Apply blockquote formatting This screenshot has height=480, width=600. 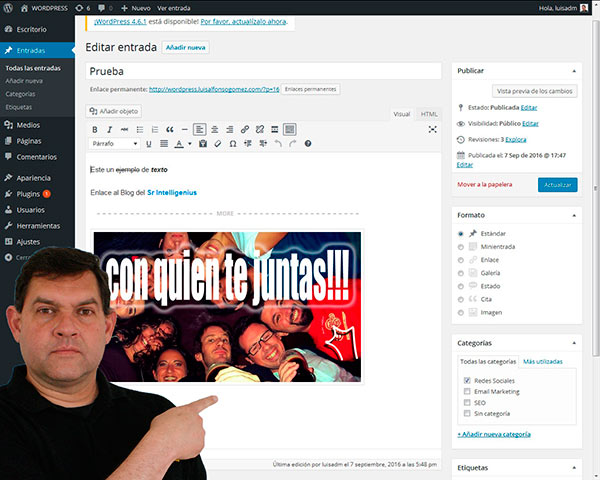[x=170, y=130]
